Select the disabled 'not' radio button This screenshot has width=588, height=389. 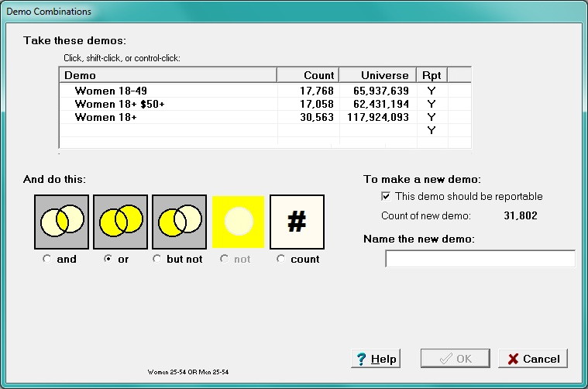click(224, 259)
